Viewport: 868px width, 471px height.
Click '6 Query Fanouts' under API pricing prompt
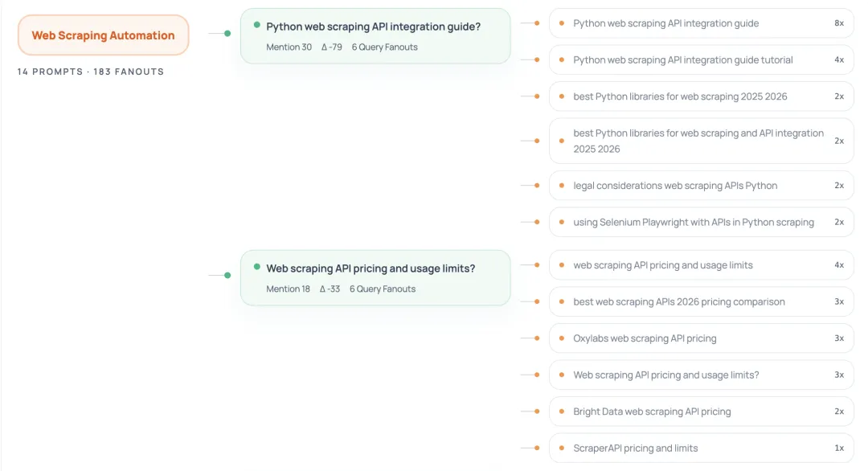pyautogui.click(x=382, y=289)
